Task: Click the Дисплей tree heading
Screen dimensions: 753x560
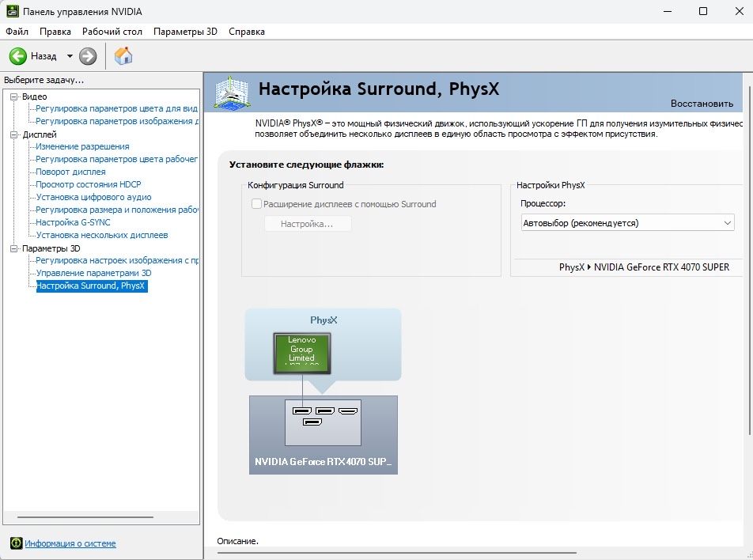Action: tap(40, 134)
